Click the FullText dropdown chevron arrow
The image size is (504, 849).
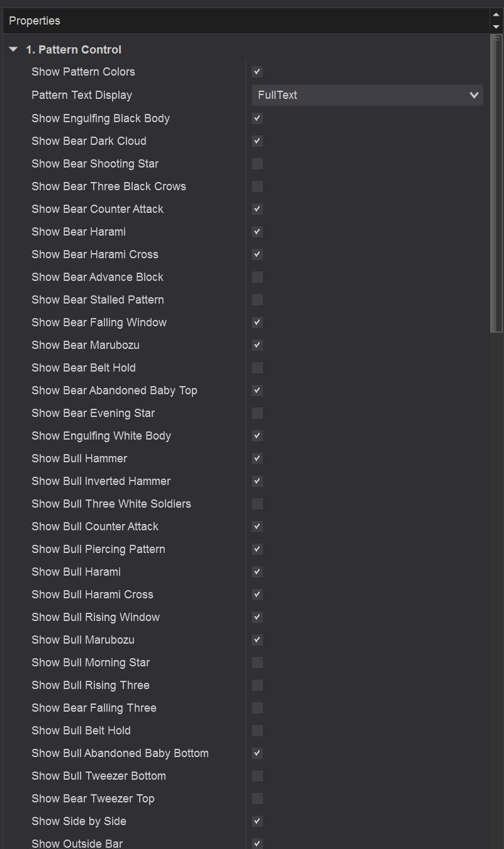pos(474,95)
